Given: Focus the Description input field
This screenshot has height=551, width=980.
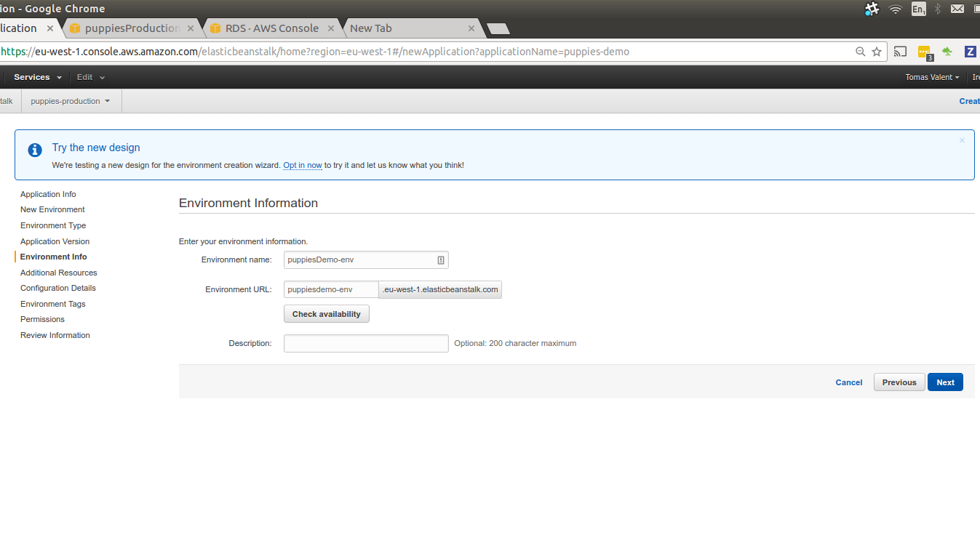Looking at the screenshot, I should (x=366, y=343).
